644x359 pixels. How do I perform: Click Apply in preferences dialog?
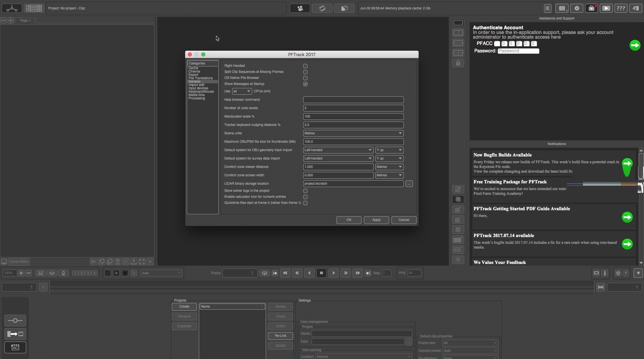376,220
